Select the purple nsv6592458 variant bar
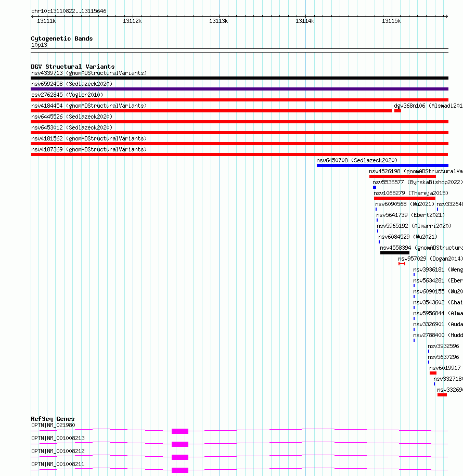The width and height of the screenshot is (463, 476). pyautogui.click(x=239, y=89)
